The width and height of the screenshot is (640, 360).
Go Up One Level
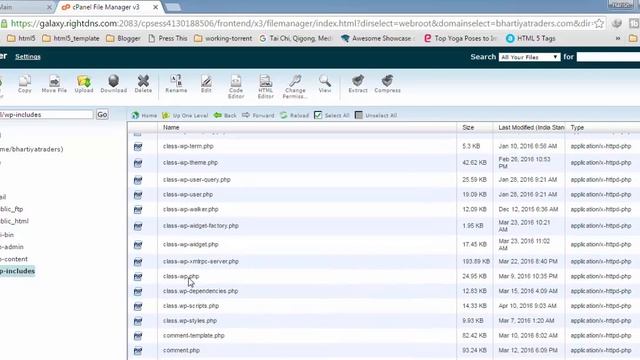pyautogui.click(x=185, y=116)
